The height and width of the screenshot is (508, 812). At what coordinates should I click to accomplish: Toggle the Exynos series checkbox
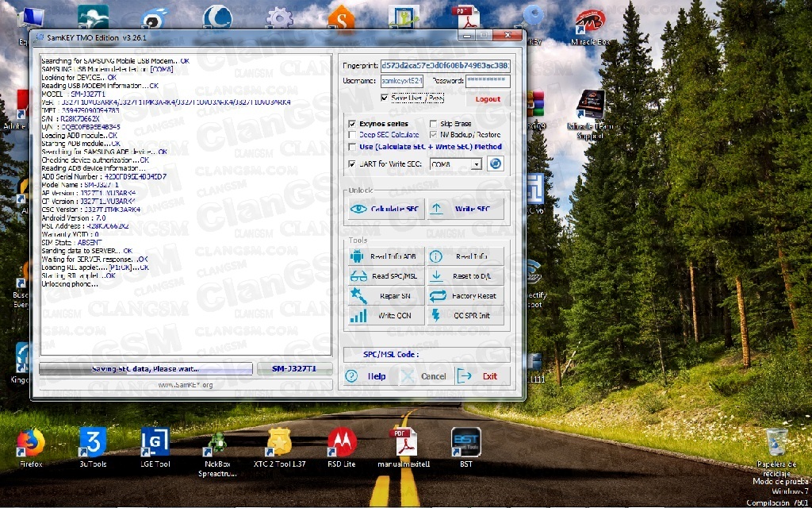click(x=352, y=124)
